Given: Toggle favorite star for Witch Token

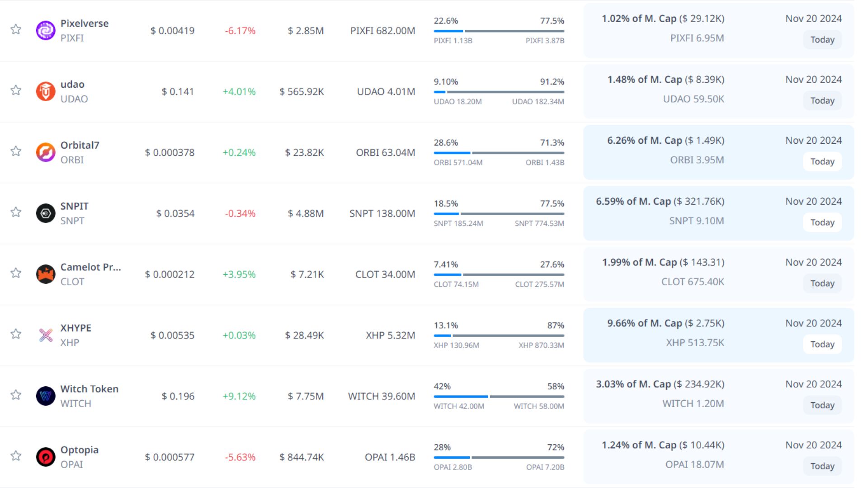Looking at the screenshot, I should click(16, 395).
